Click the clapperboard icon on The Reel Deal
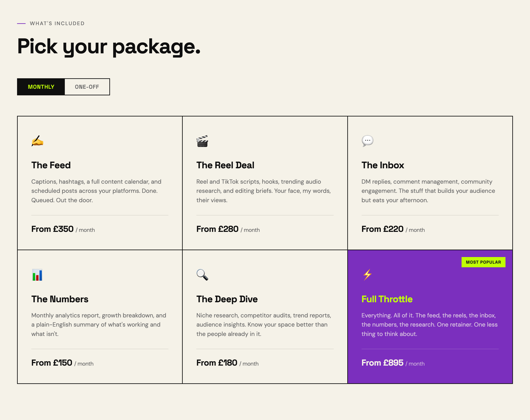This screenshot has height=420, width=530. (x=202, y=141)
